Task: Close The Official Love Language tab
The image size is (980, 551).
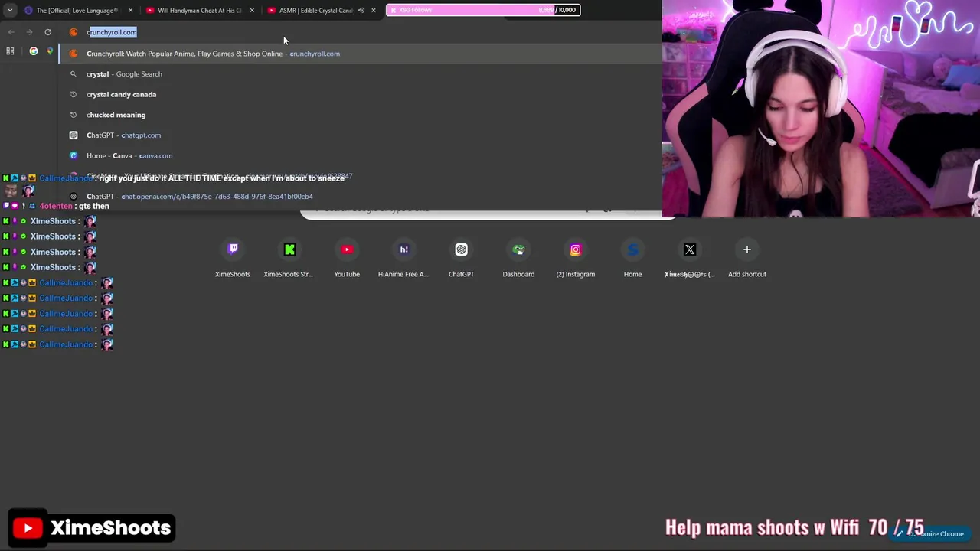Action: 130,10
